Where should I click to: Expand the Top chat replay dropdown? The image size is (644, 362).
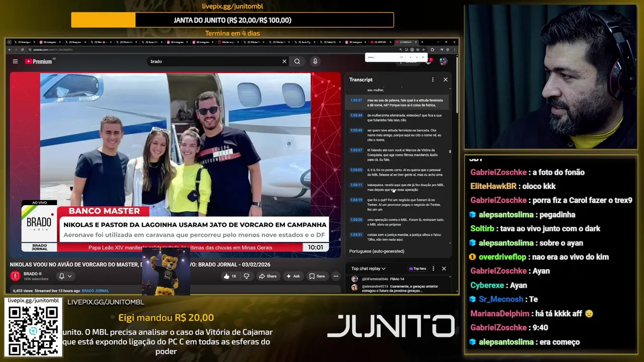(369, 268)
